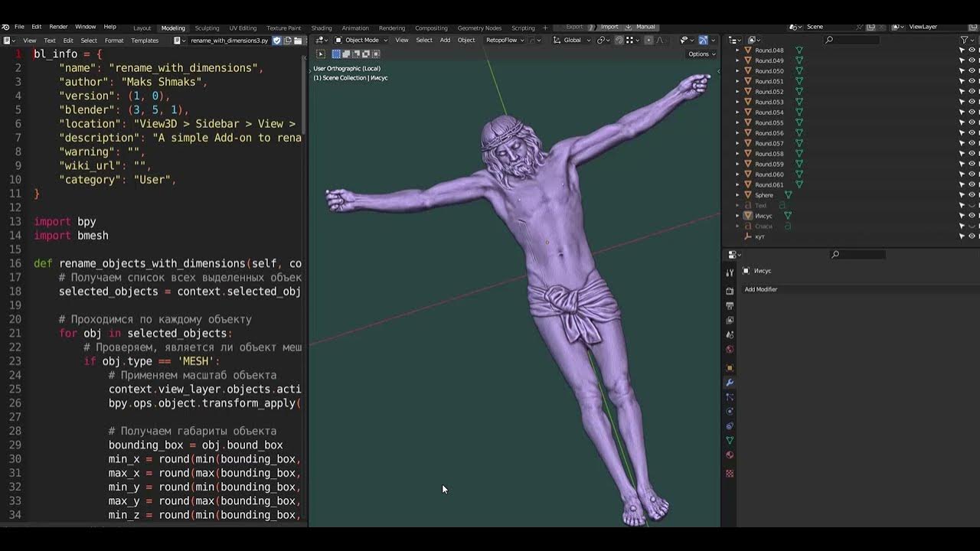
Task: Click the properties panel search field
Action: 858,255
